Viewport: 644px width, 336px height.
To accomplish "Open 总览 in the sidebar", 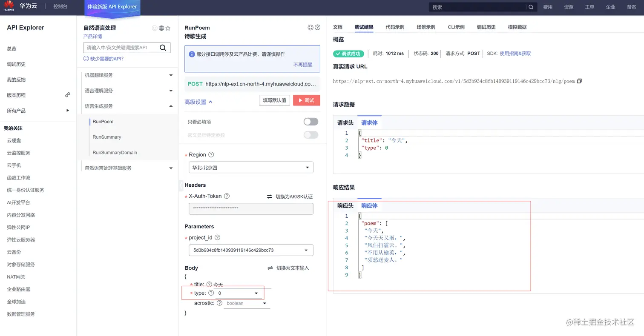I will pyautogui.click(x=11, y=49).
